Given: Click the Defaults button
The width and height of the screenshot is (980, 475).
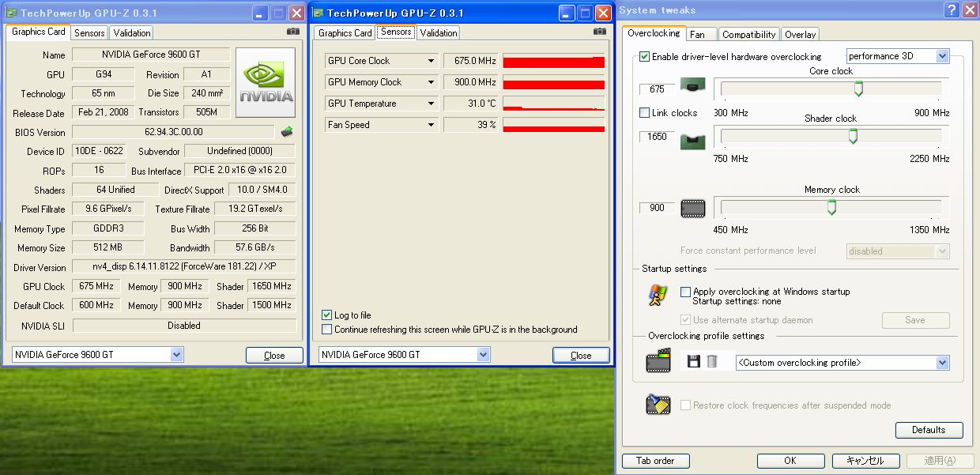Looking at the screenshot, I should 929,430.
